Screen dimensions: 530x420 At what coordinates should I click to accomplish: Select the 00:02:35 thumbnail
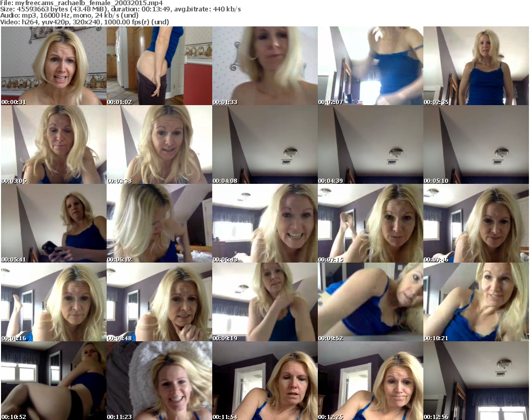coord(476,66)
